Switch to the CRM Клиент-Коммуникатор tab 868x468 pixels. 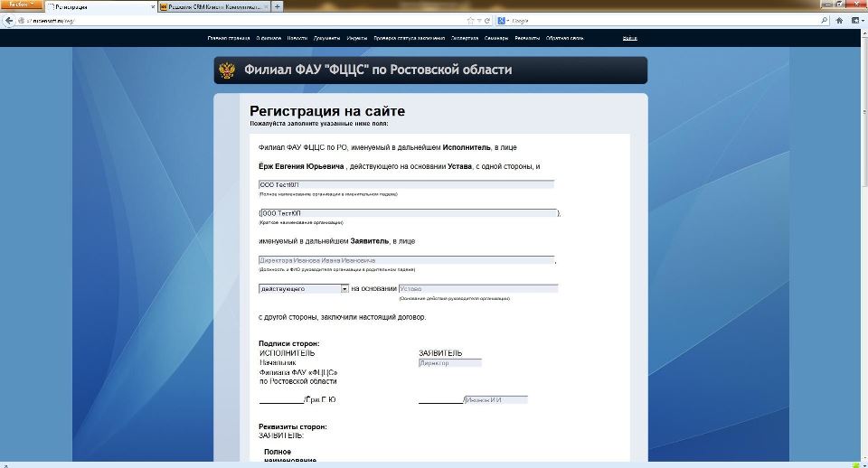pos(214,6)
